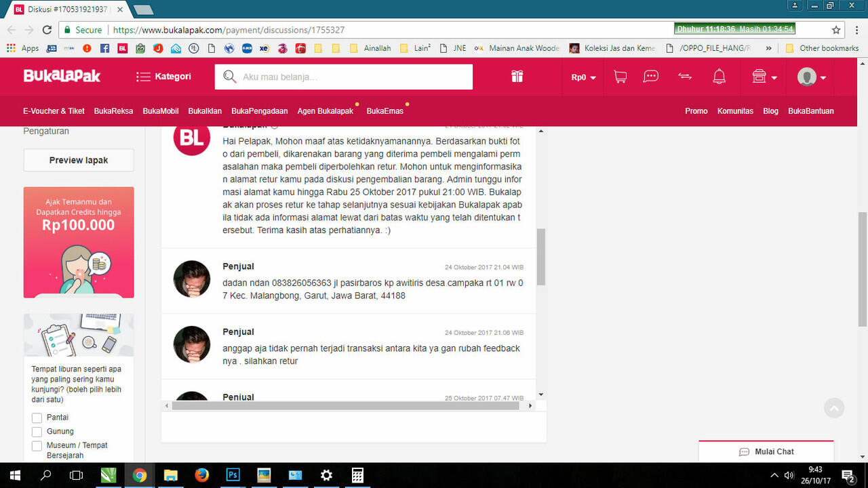
Task: Open the chat messages icon in header
Action: (651, 77)
